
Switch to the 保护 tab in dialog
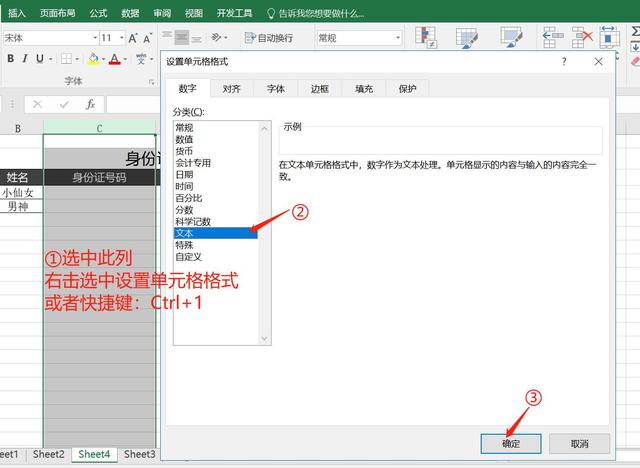[407, 89]
